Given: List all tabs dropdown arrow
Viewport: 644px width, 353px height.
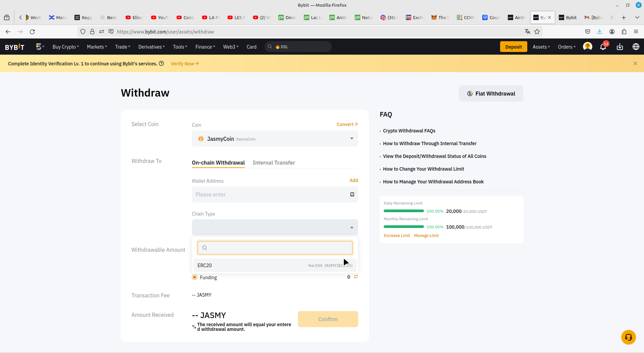Looking at the screenshot, I should click(637, 17).
